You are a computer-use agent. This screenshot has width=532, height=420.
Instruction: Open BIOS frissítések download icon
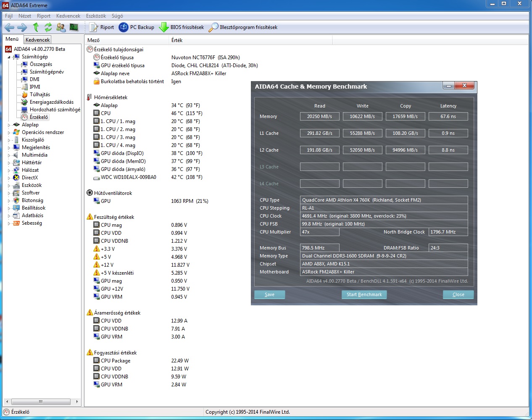tap(164, 27)
